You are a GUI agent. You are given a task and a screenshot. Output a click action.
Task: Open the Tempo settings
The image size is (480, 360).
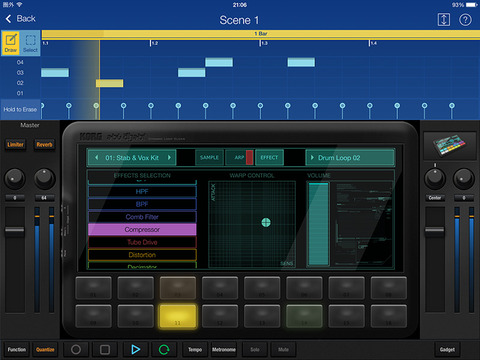pos(195,350)
